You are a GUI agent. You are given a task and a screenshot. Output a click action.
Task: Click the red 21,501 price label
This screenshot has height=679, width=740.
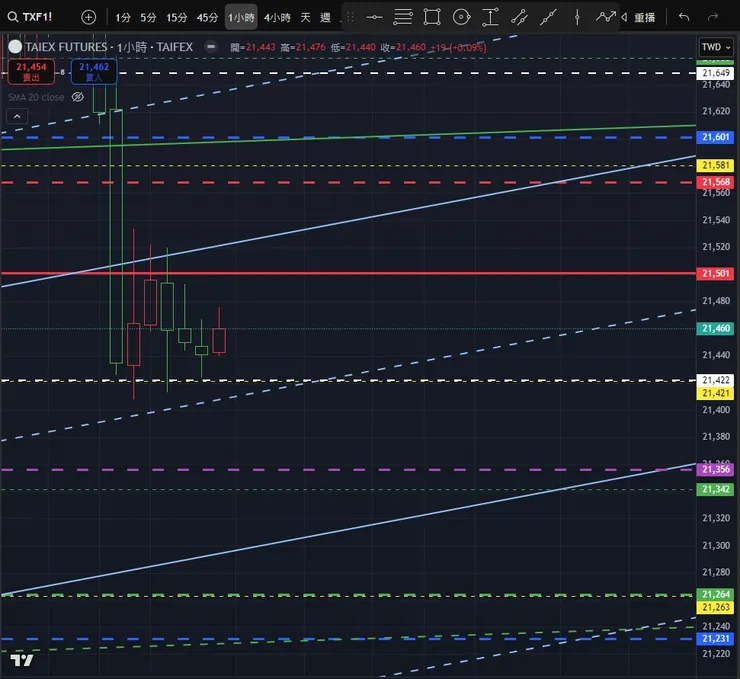coord(715,274)
